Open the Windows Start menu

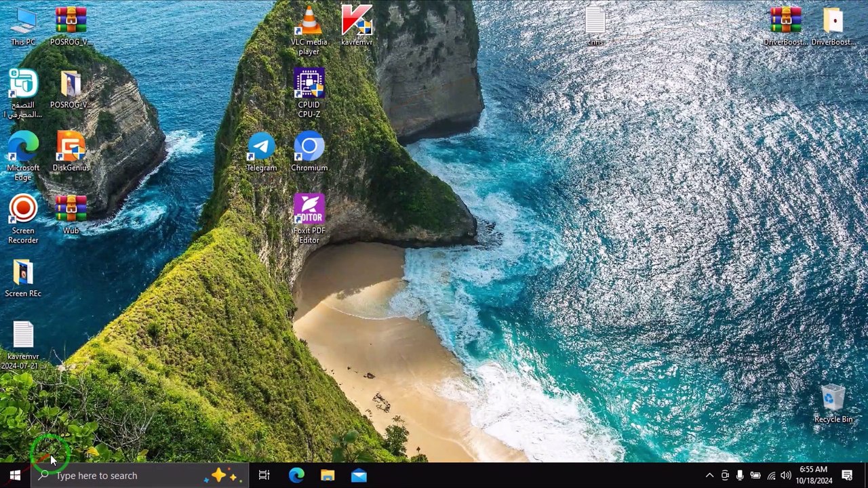15,476
